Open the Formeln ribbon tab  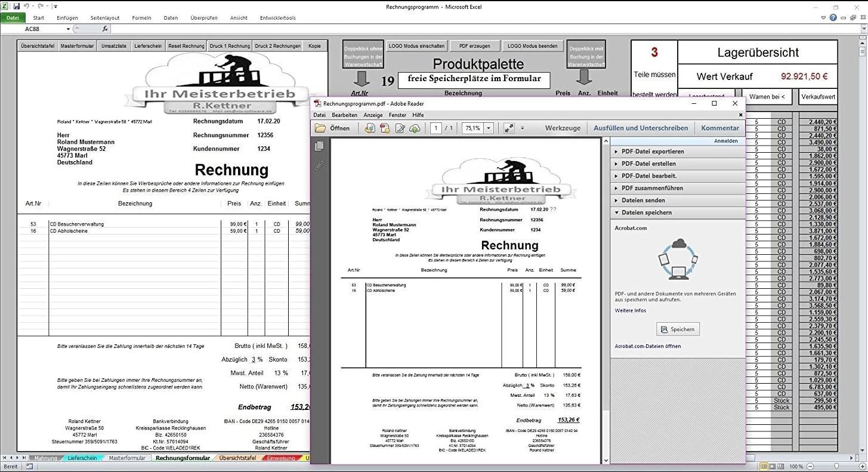(x=141, y=18)
